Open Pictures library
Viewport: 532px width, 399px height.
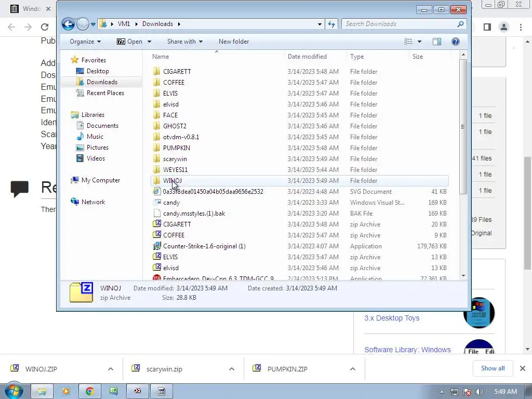coord(97,147)
